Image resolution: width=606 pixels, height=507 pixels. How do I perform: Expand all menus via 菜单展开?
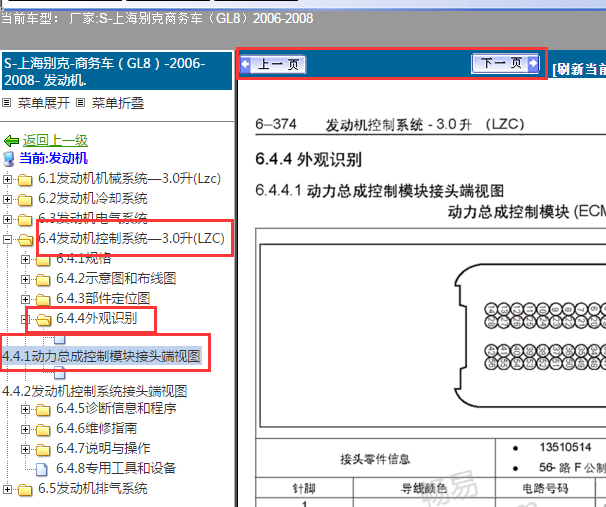44,103
